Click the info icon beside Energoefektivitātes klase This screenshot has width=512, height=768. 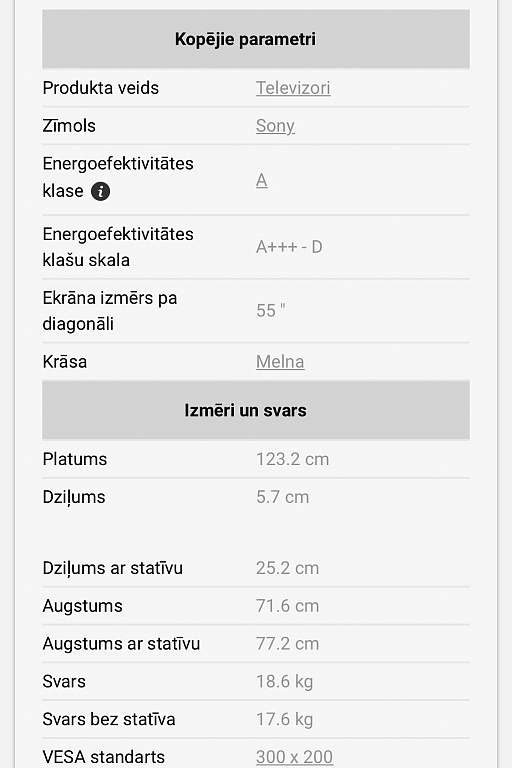point(100,191)
